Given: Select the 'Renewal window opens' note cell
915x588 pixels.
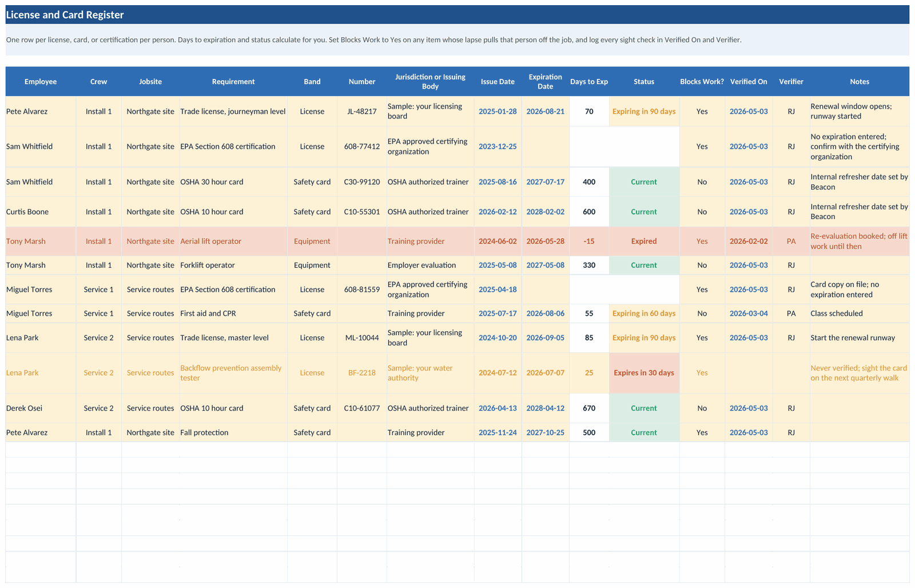Looking at the screenshot, I should 860,112.
